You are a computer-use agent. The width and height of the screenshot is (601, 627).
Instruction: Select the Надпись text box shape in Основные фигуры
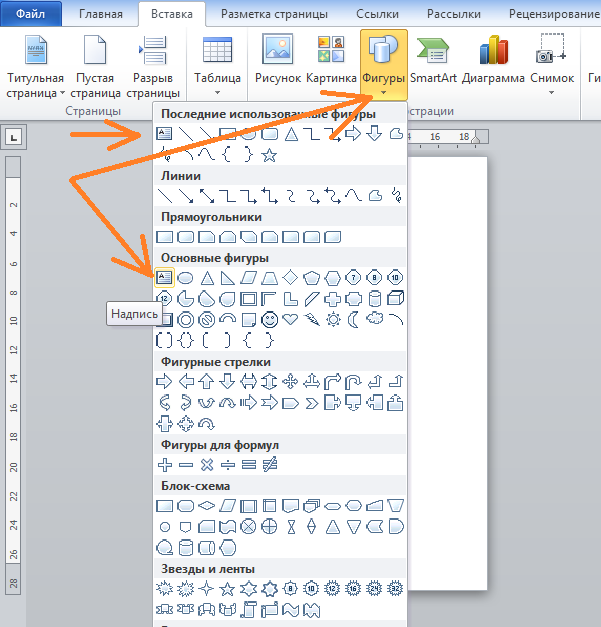coord(165,278)
